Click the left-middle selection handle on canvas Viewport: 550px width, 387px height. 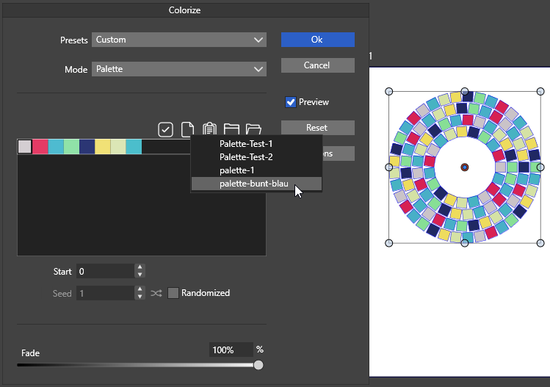(389, 167)
